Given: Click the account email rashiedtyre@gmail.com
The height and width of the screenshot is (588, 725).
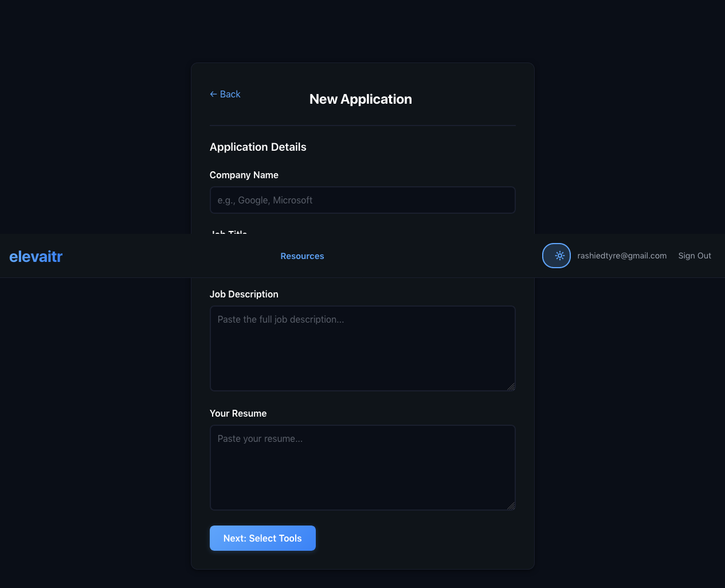Looking at the screenshot, I should (622, 256).
